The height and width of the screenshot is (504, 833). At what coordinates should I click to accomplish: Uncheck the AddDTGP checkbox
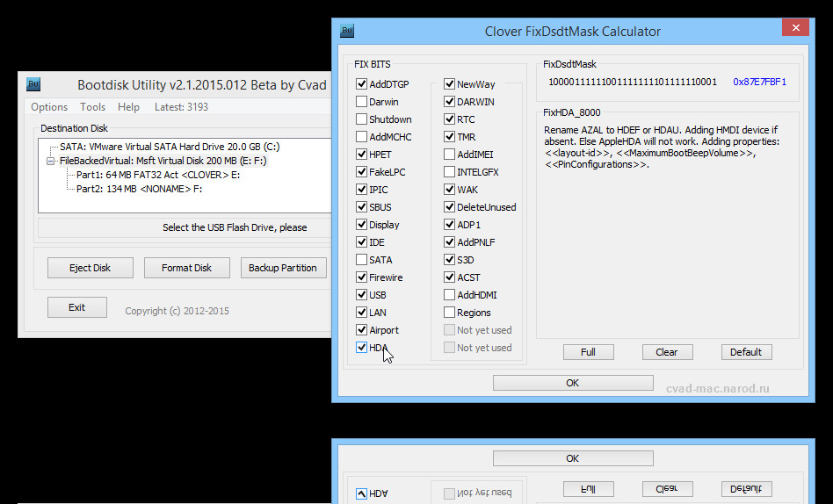click(361, 84)
